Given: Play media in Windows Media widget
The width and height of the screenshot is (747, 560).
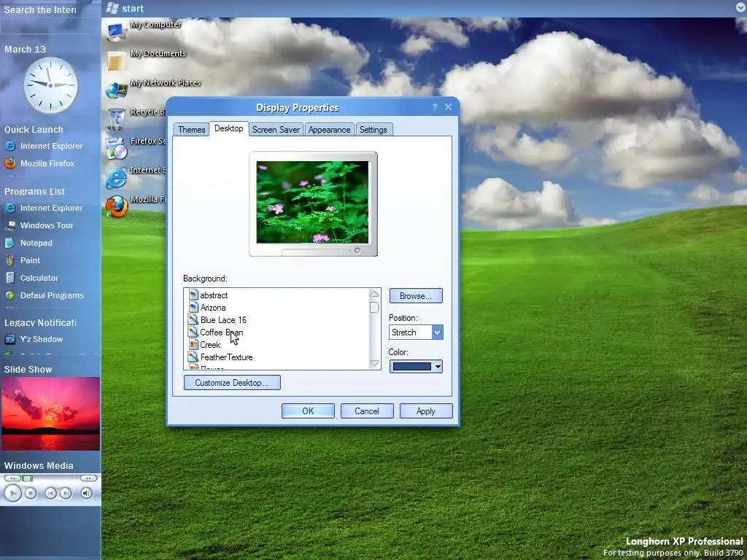Looking at the screenshot, I should (x=13, y=494).
